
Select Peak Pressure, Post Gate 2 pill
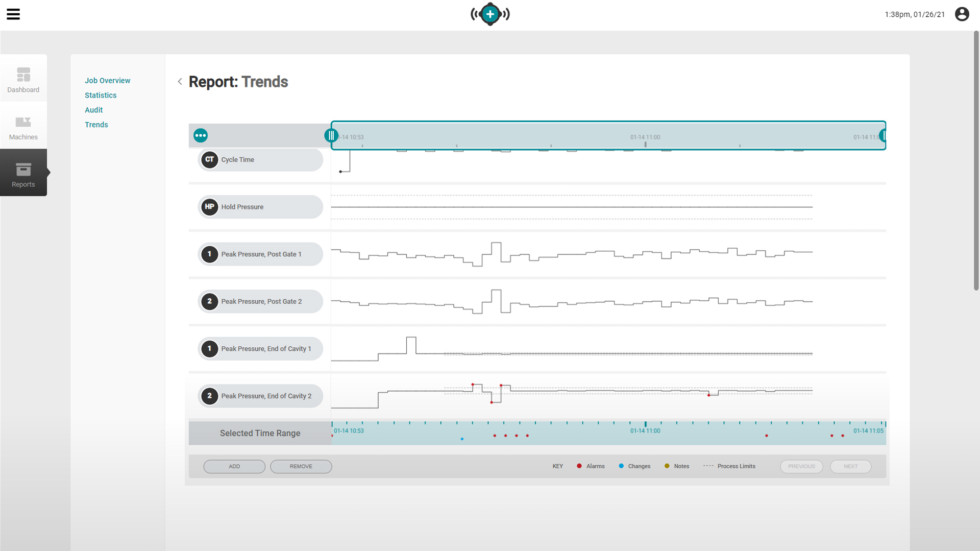(260, 301)
